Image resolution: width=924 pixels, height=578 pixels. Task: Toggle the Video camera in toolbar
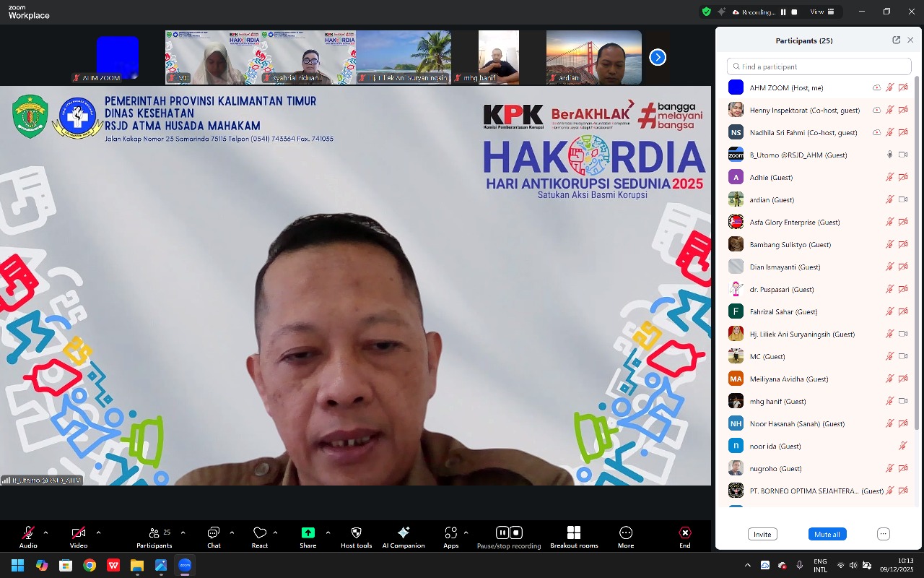[79, 533]
